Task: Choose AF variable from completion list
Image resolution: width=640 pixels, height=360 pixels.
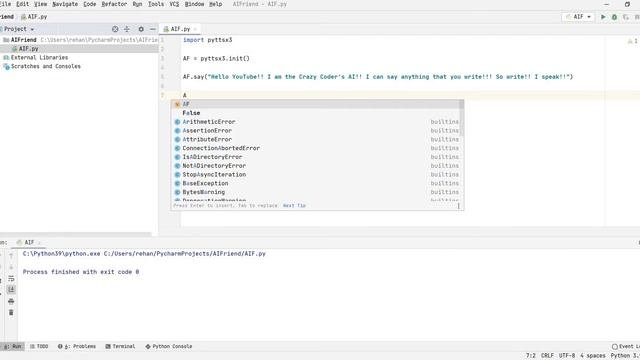Action: tap(315, 104)
